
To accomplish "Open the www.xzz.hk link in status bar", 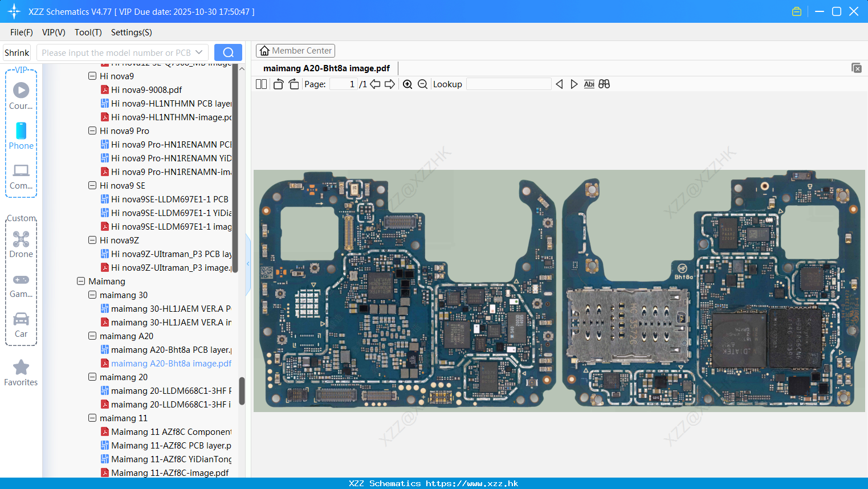I will (472, 483).
